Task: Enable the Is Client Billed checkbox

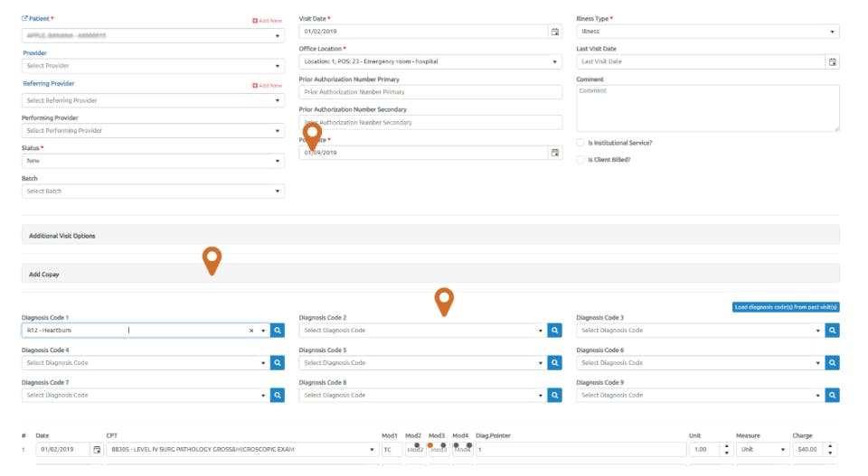Action: tap(580, 160)
